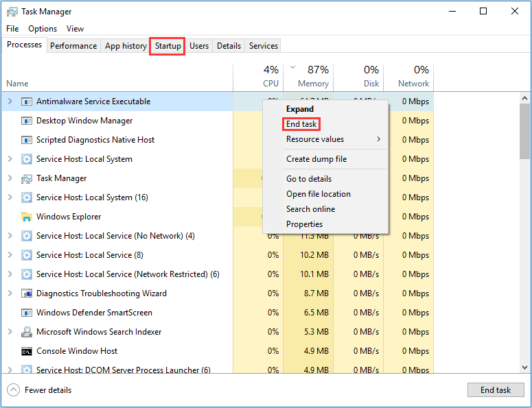
Task: Click the Fewer details link
Action: (x=48, y=390)
